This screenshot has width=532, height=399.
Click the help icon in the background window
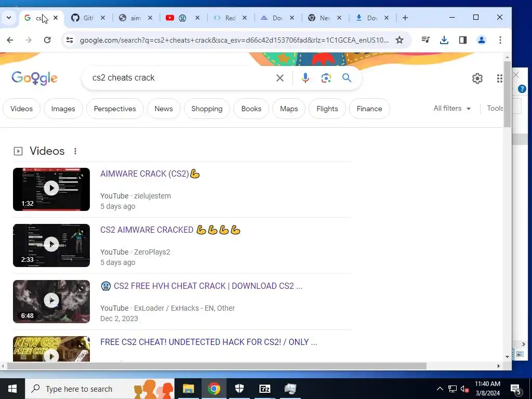[522, 89]
